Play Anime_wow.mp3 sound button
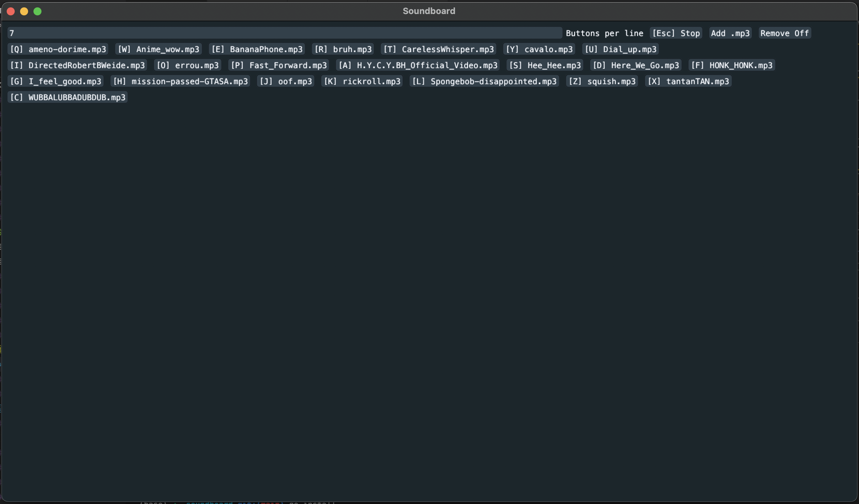This screenshot has width=859, height=504. (x=159, y=49)
